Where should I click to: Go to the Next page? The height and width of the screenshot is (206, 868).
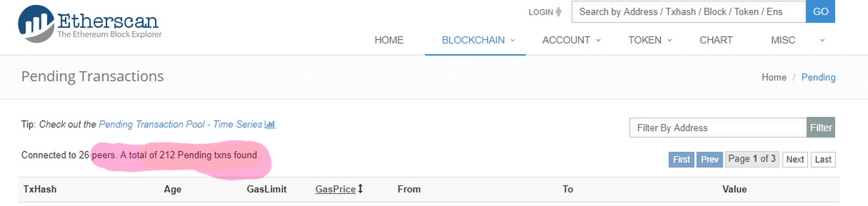click(795, 159)
